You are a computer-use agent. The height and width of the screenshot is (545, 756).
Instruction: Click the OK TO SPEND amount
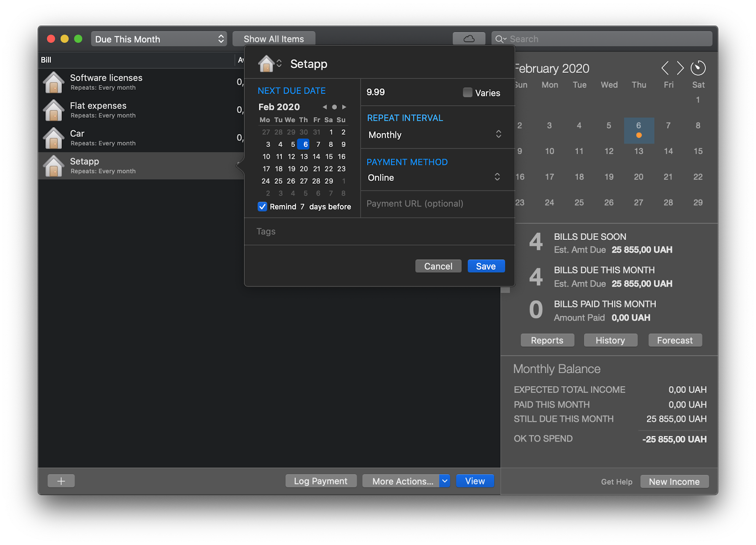coord(674,439)
